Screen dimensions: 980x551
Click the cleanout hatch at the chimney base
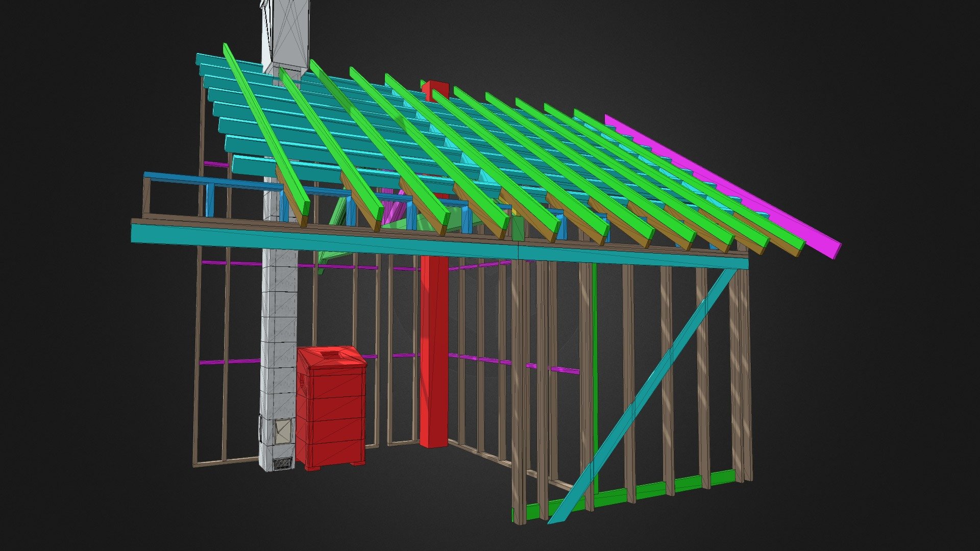pos(282,431)
